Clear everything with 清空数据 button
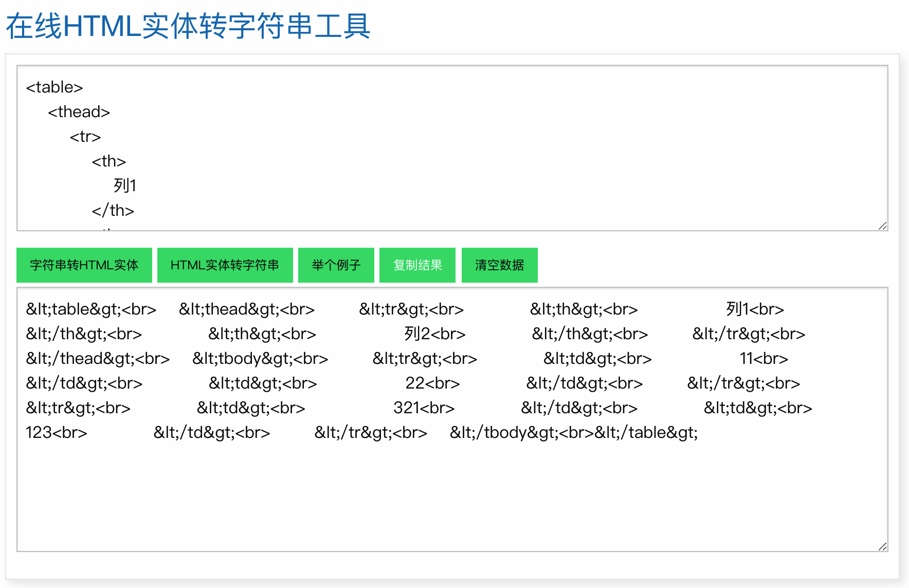 [500, 265]
